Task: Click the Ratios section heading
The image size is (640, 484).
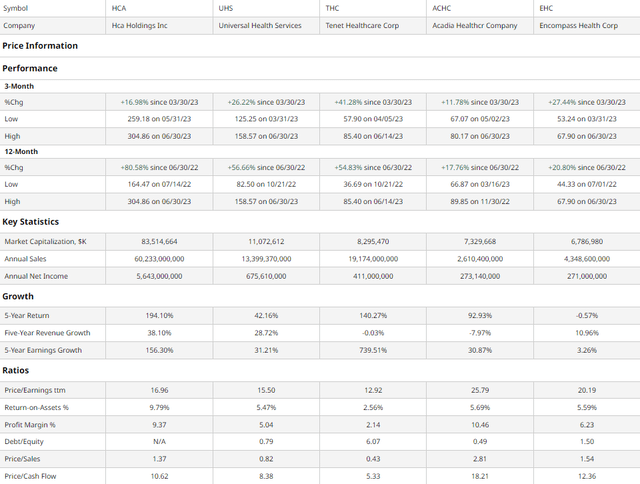Action: [x=16, y=370]
